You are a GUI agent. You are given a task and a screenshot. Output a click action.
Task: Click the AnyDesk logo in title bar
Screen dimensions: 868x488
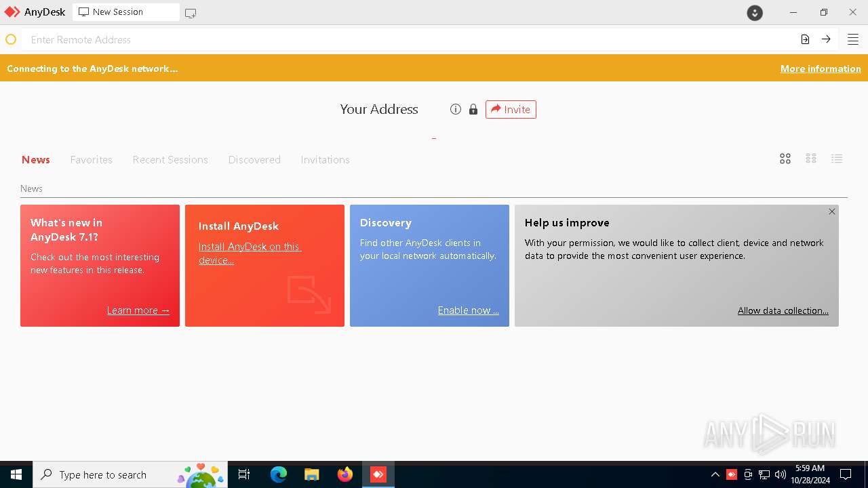click(x=12, y=12)
